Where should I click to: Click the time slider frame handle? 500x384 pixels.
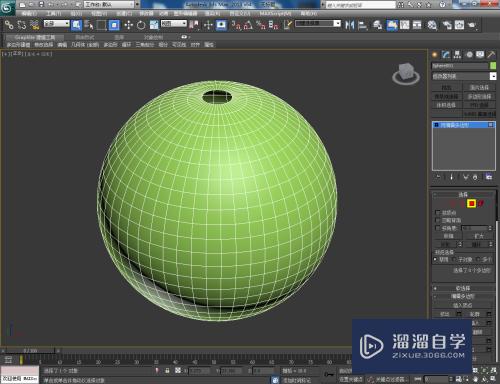30,351
